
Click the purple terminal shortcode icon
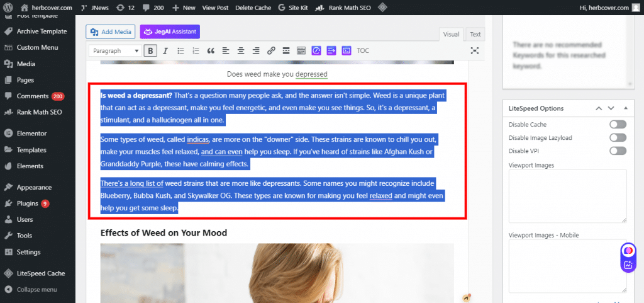(x=347, y=50)
